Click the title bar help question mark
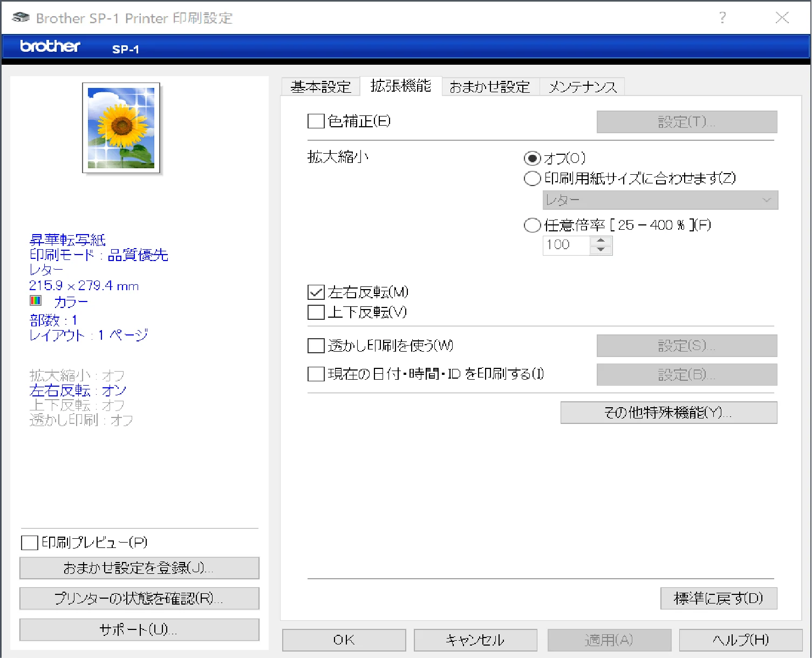Image resolution: width=812 pixels, height=658 pixels. [722, 18]
